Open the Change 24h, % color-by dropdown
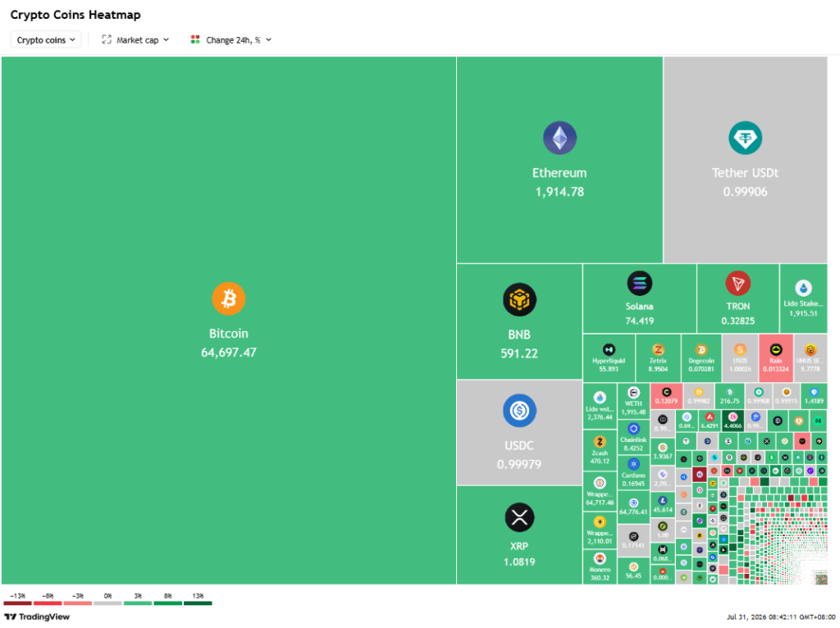 231,39
